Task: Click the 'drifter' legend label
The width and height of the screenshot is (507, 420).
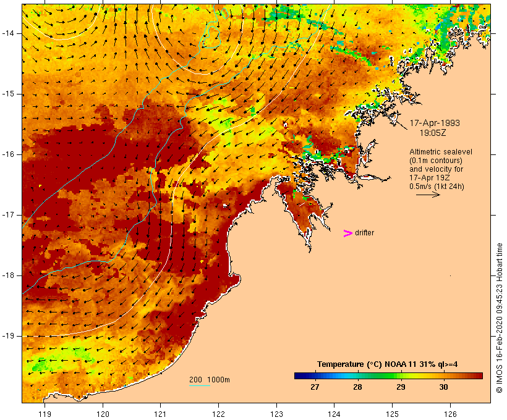Action: (x=364, y=233)
